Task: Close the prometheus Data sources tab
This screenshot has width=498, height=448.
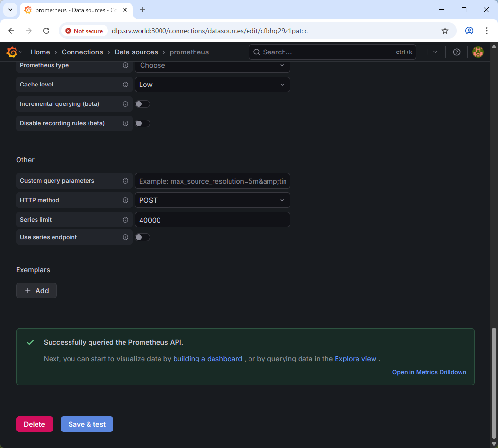Action: pyautogui.click(x=125, y=10)
